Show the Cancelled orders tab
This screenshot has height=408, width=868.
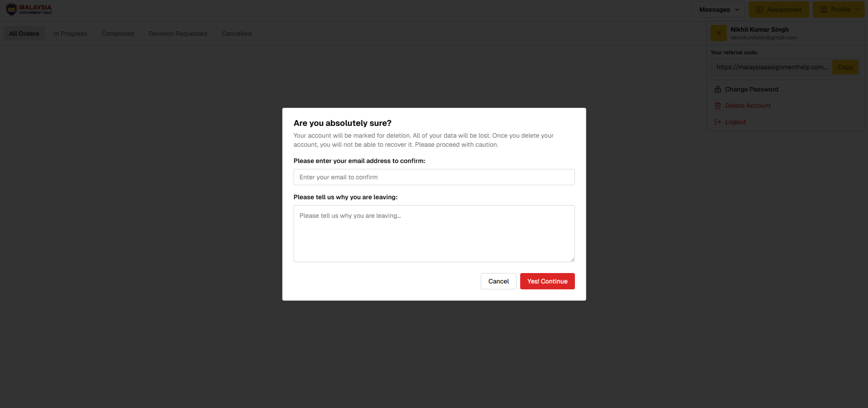coord(237,34)
